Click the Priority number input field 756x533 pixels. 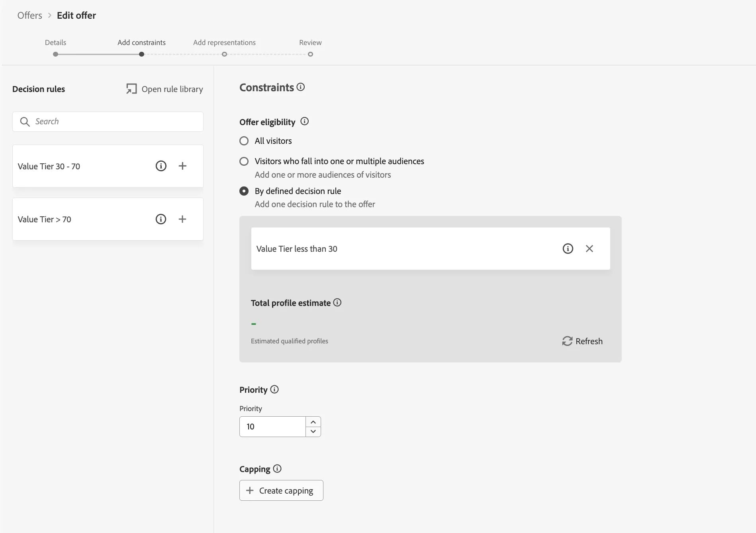pyautogui.click(x=272, y=427)
